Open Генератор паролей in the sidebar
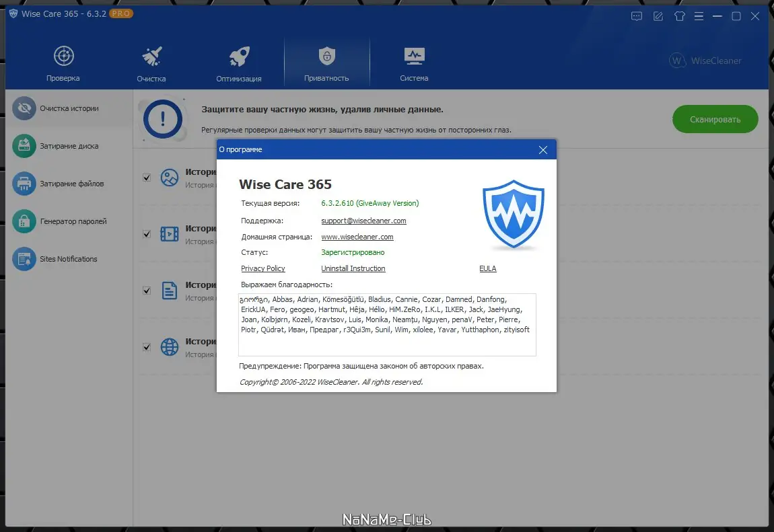 pyautogui.click(x=73, y=221)
